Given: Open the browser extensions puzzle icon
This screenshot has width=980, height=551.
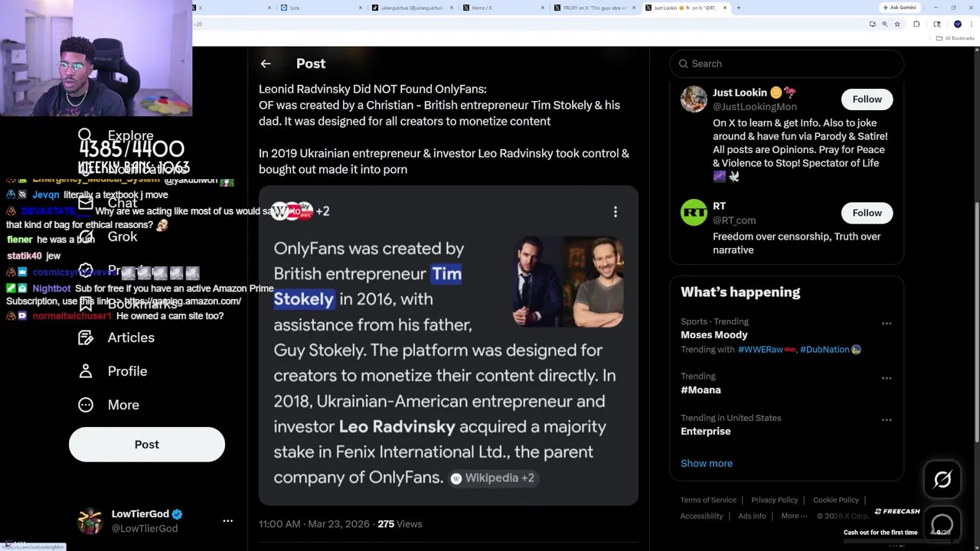Looking at the screenshot, I should (916, 24).
